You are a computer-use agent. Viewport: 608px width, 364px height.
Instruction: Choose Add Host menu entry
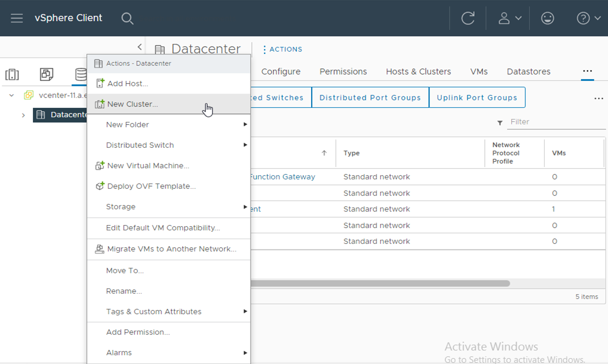point(127,84)
